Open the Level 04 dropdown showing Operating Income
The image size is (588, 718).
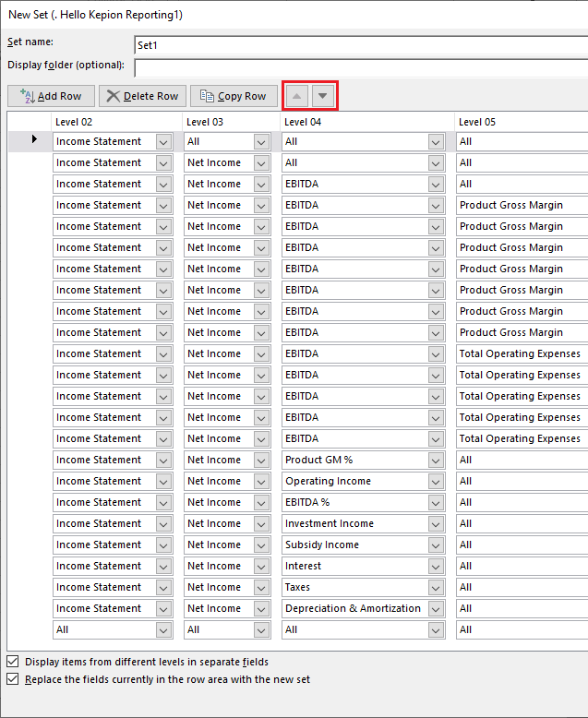click(x=436, y=481)
